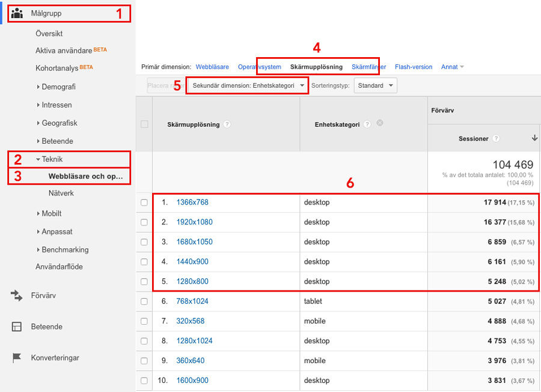Image resolution: width=541 pixels, height=392 pixels.
Task: Open the Målgrupp section label
Action: (x=46, y=13)
